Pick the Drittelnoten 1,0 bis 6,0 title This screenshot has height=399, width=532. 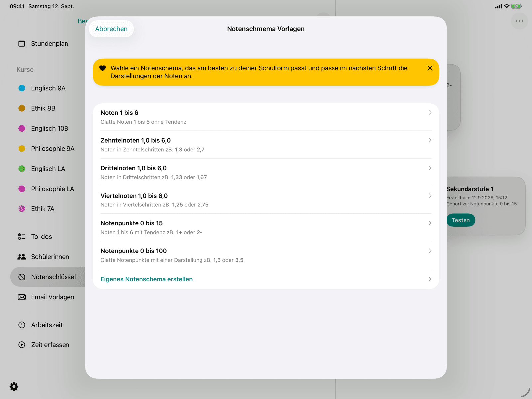click(x=134, y=168)
